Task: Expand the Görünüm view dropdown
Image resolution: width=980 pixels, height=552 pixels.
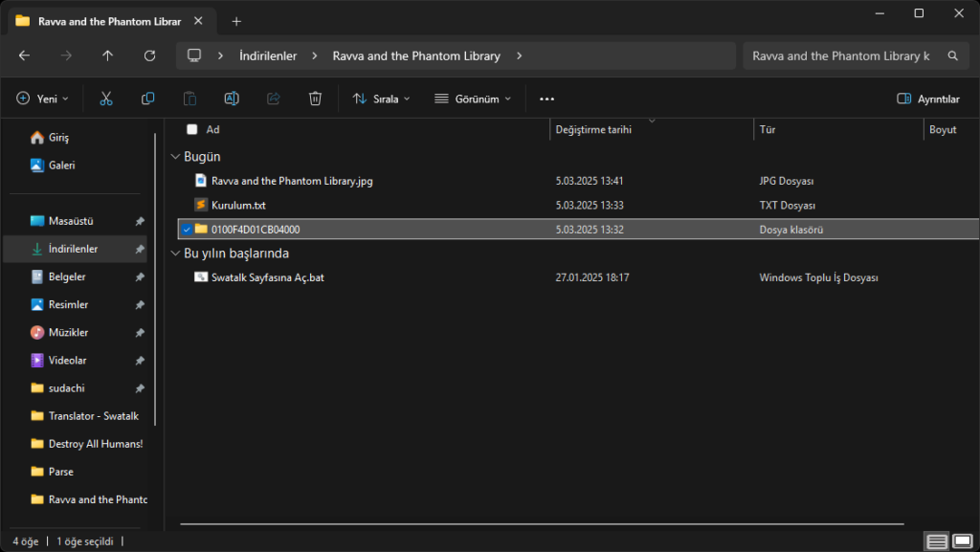Action: (x=472, y=99)
